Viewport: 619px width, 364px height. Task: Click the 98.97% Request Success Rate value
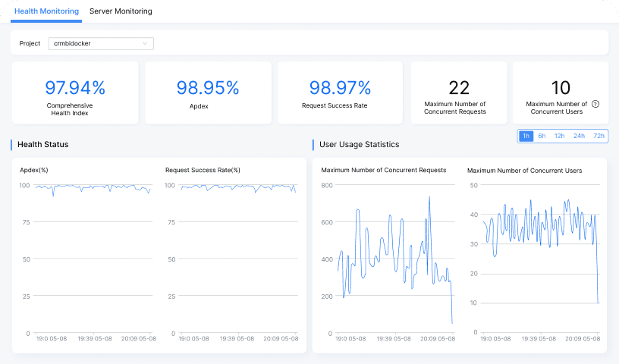tap(340, 88)
